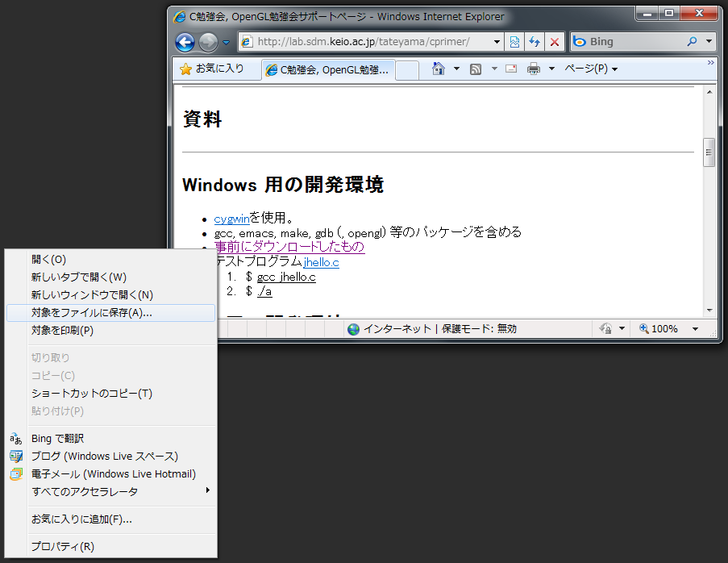Image resolution: width=728 pixels, height=563 pixels.
Task: Choose ショートカットのコピー(T) from context menu
Action: coord(92,394)
